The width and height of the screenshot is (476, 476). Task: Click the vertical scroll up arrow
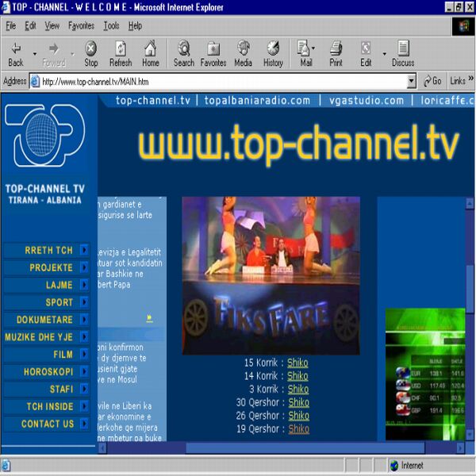[x=470, y=202]
